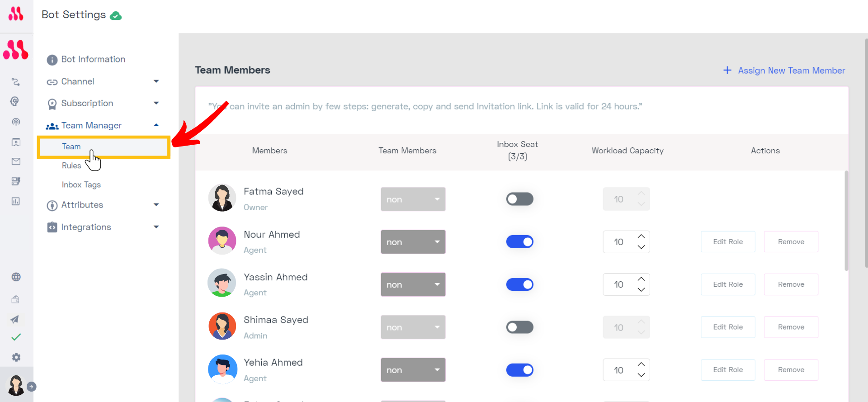Expand the Integrations menu arrow
The image size is (868, 402).
(x=156, y=227)
